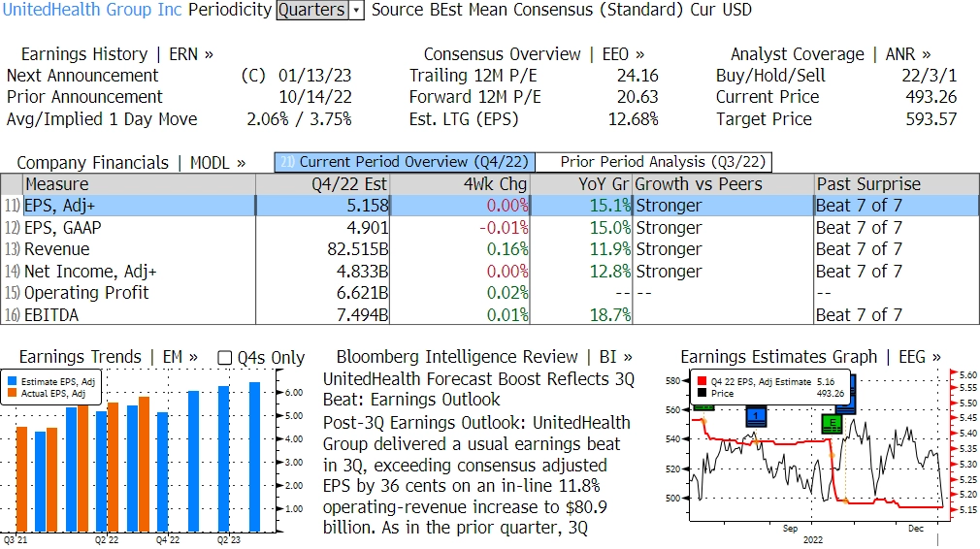The image size is (980, 549).
Task: Click the 15.1% EPS Adj YoY growth value
Action: [x=610, y=206]
